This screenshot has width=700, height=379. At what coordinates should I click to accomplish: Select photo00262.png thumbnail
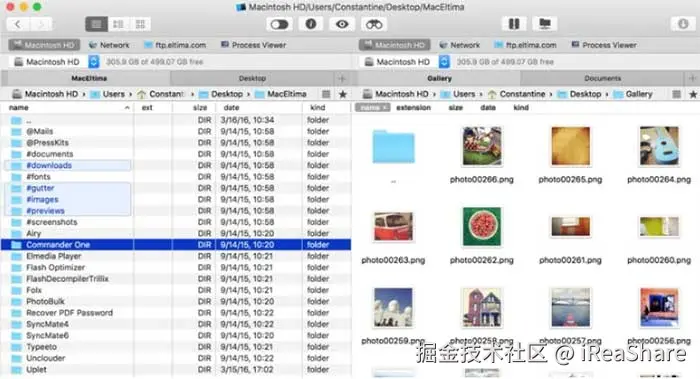point(482,227)
